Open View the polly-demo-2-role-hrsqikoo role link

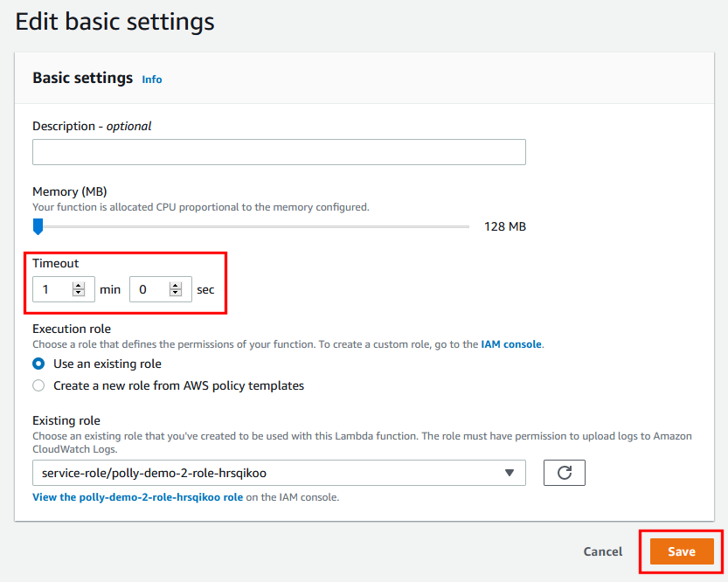(x=137, y=497)
